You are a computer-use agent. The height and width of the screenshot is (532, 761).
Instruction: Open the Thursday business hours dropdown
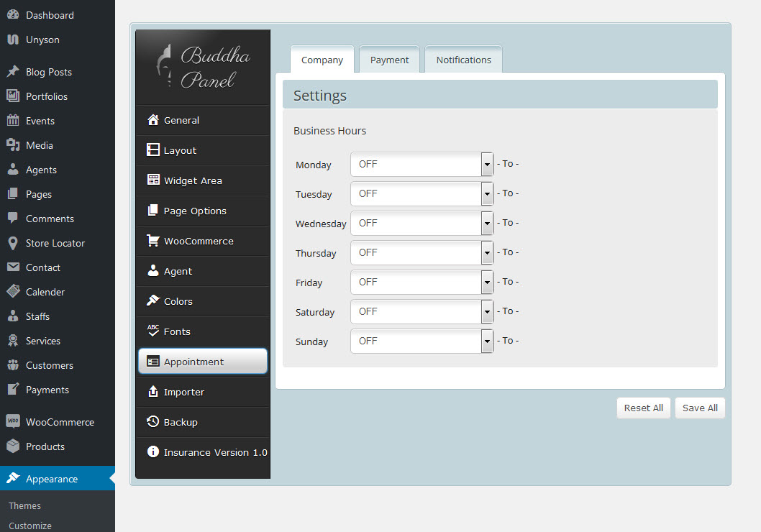(x=421, y=253)
